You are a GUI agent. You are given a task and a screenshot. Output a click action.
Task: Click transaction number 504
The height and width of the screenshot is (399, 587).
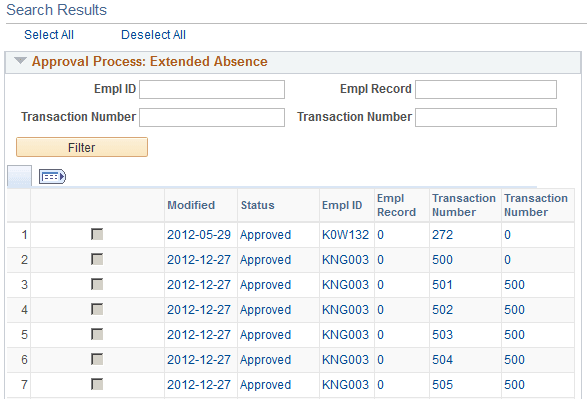[442, 360]
